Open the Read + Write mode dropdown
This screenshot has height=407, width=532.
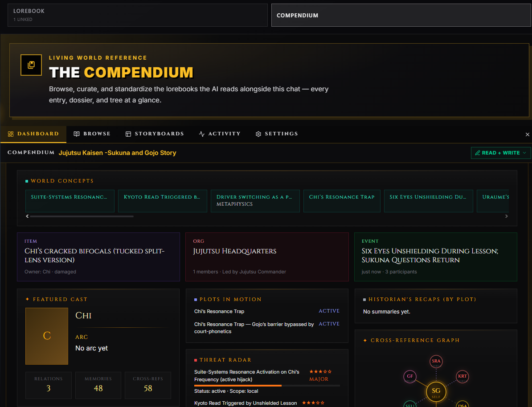[x=501, y=153]
